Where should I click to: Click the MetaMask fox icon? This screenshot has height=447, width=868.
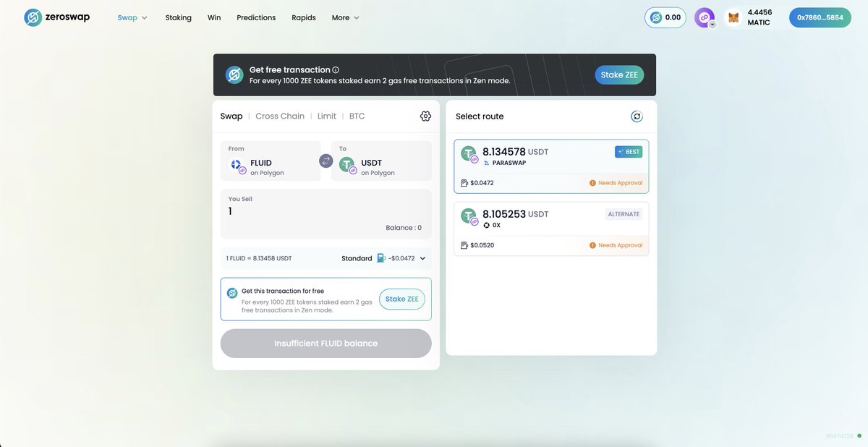[733, 17]
